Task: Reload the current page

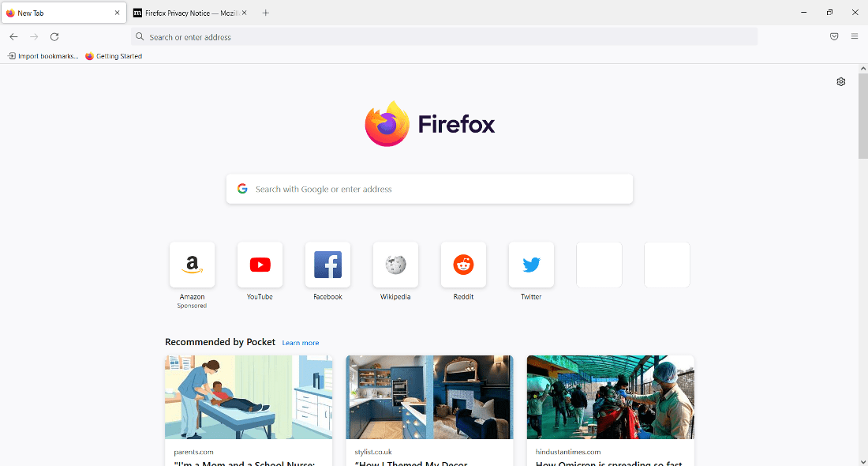Action: (54, 36)
